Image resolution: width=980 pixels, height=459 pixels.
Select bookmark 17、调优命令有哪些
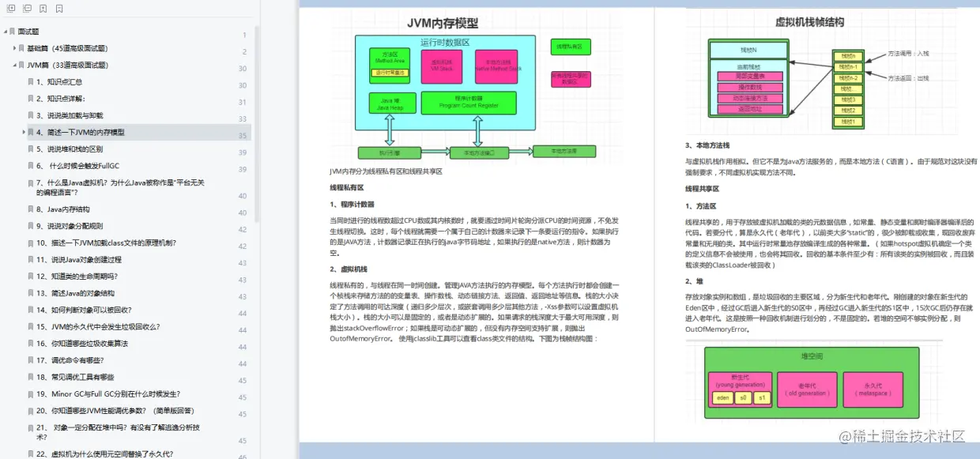pyautogui.click(x=70, y=360)
